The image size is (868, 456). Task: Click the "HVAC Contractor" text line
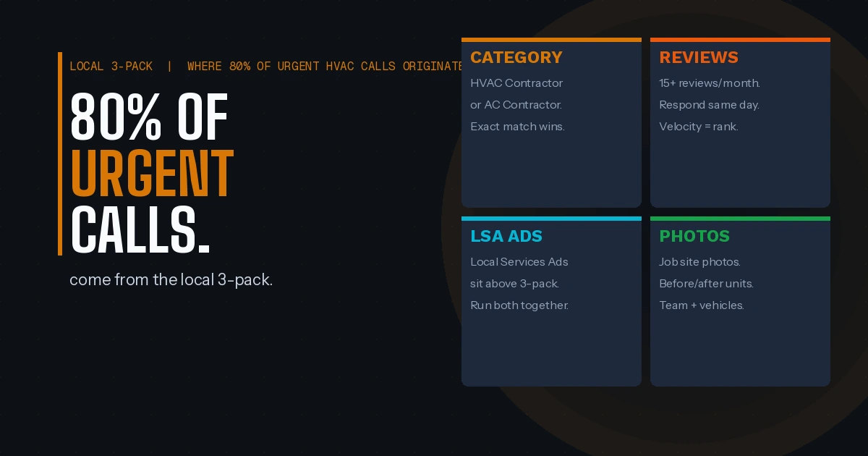coord(516,83)
